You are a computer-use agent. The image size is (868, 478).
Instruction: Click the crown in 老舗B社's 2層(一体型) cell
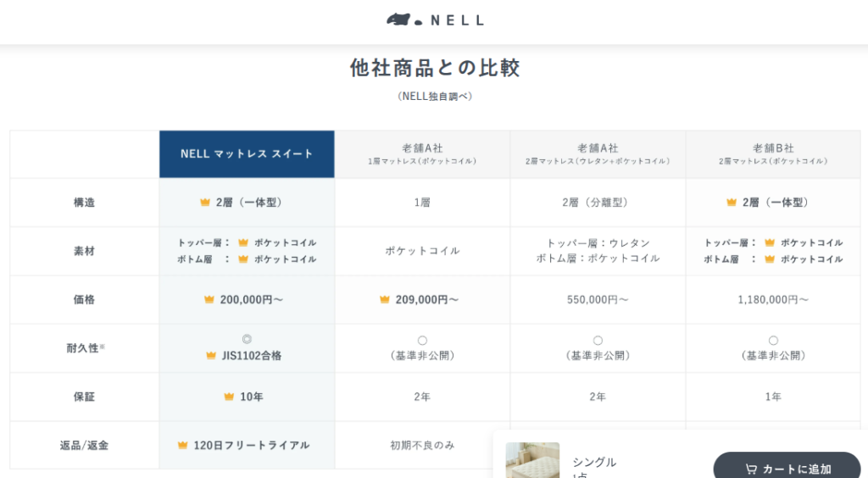pyautogui.click(x=732, y=203)
